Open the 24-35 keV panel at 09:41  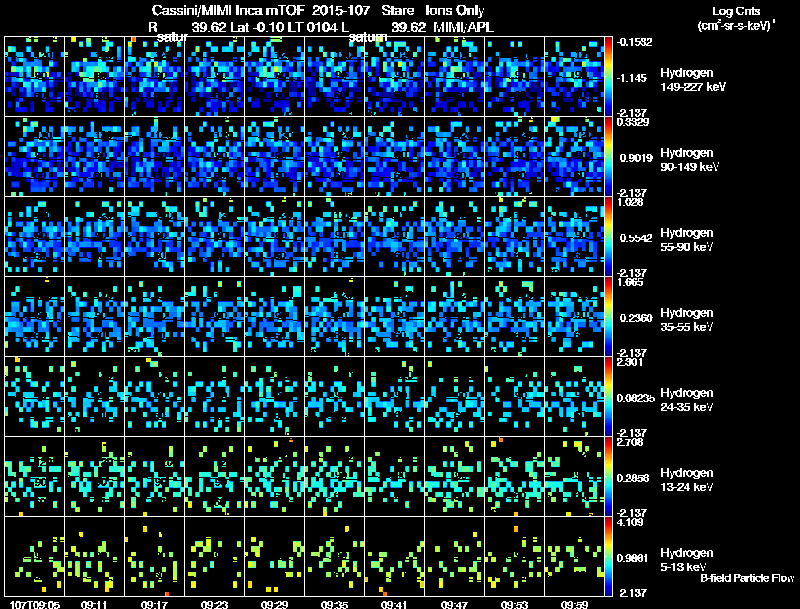click(x=394, y=397)
